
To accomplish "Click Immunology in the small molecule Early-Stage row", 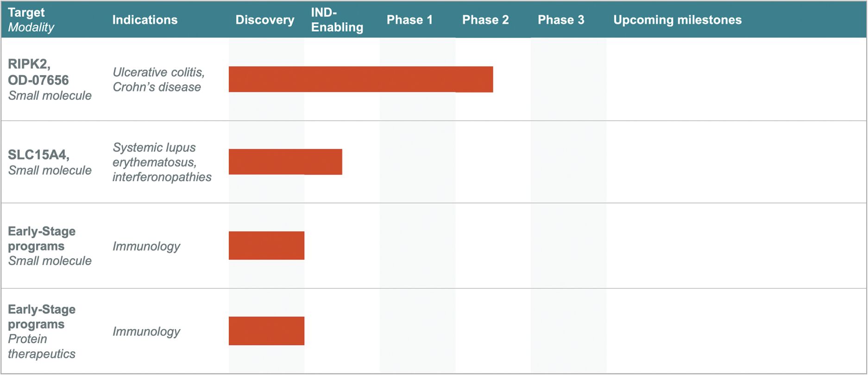I will [x=146, y=246].
